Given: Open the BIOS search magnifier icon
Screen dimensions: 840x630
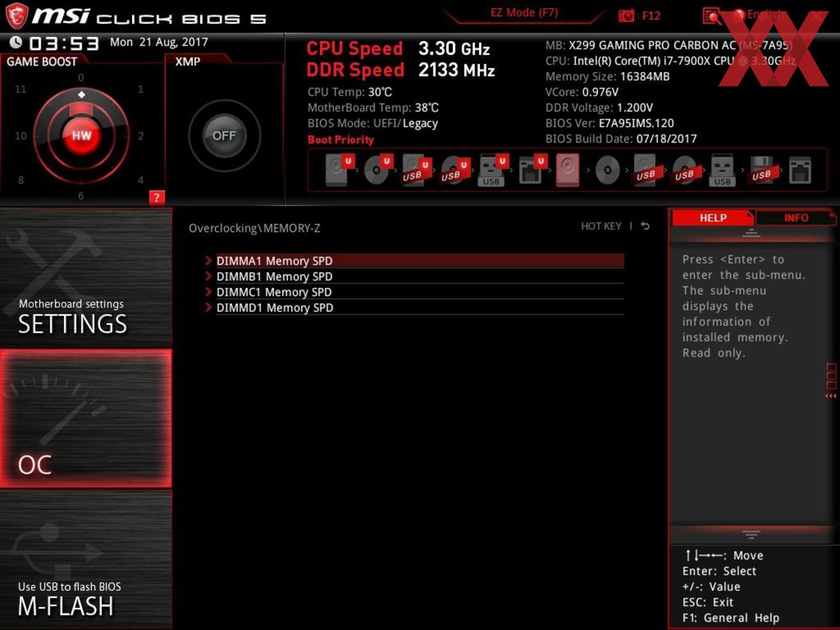Looking at the screenshot, I should [x=712, y=16].
